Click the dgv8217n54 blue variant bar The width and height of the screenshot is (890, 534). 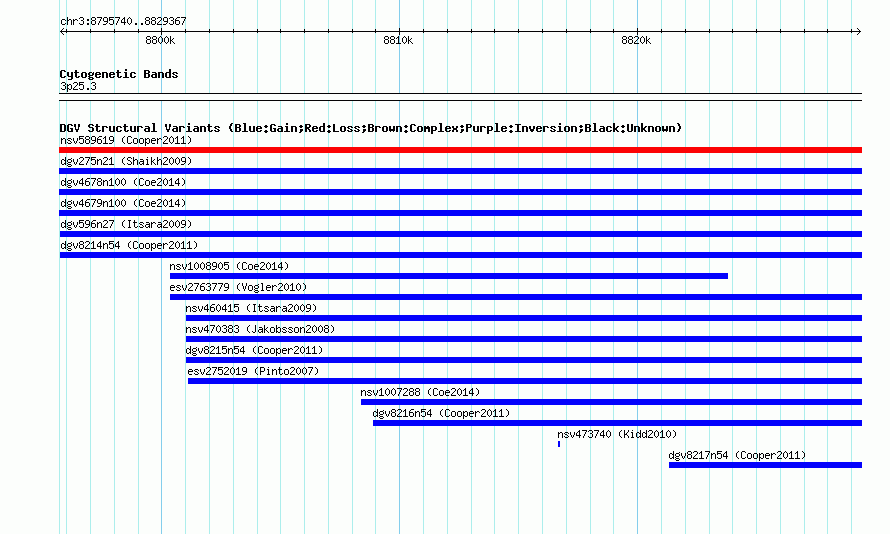point(765,465)
